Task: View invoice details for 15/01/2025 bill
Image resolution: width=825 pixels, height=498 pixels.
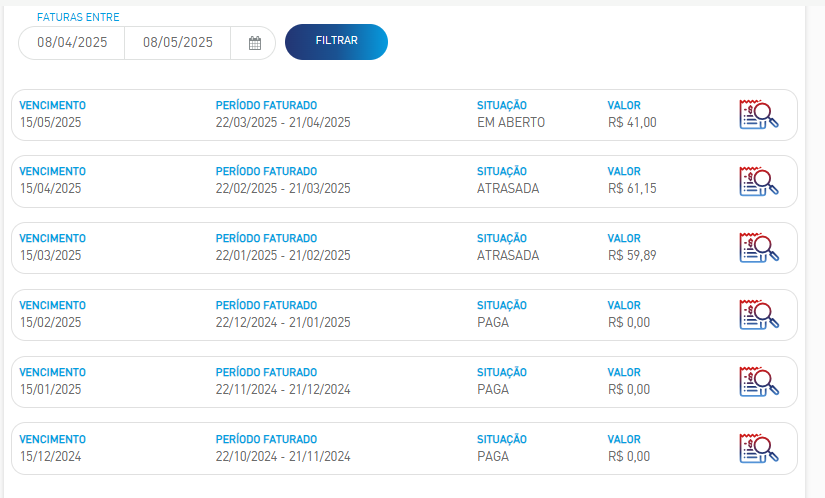Action: coord(759,382)
